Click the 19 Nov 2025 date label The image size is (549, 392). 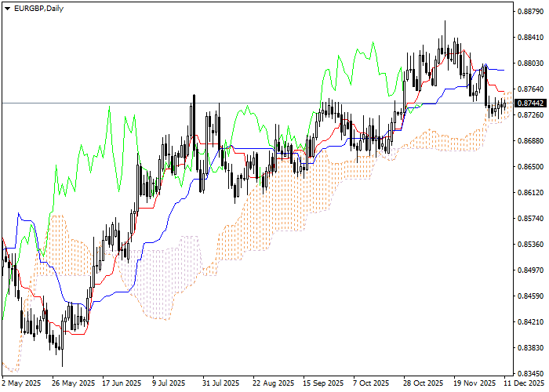click(x=475, y=383)
